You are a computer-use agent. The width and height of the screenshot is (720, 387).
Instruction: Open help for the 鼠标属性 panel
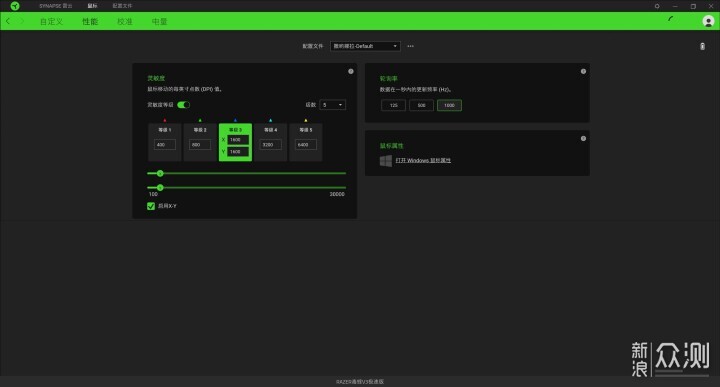(x=583, y=138)
